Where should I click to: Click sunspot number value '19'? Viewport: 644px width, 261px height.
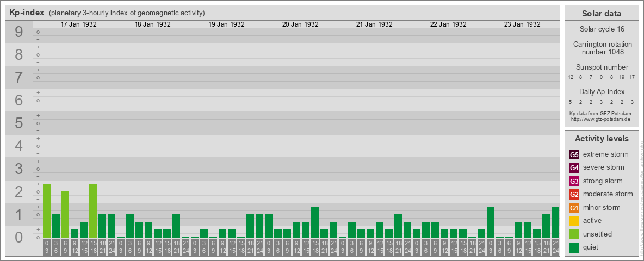(x=622, y=77)
